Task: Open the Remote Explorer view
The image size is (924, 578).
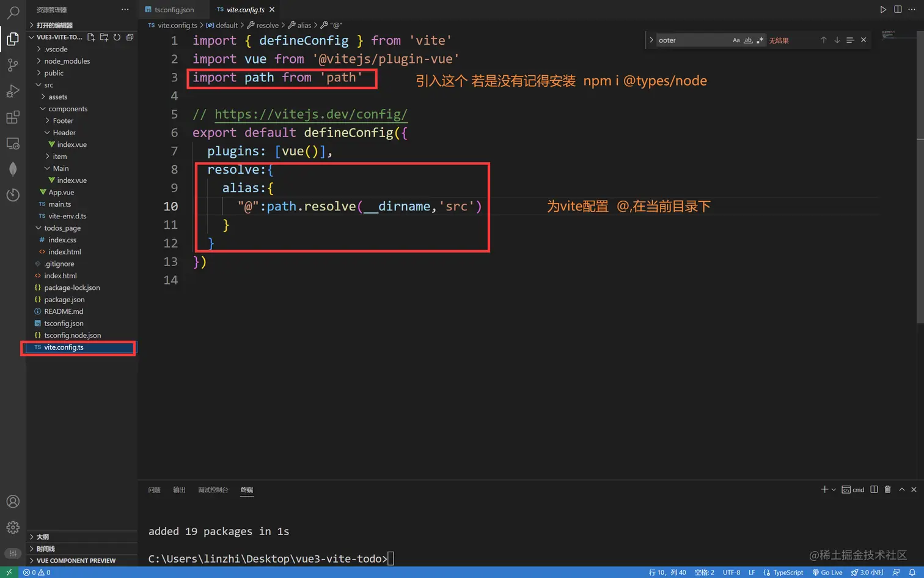Action: (x=13, y=144)
